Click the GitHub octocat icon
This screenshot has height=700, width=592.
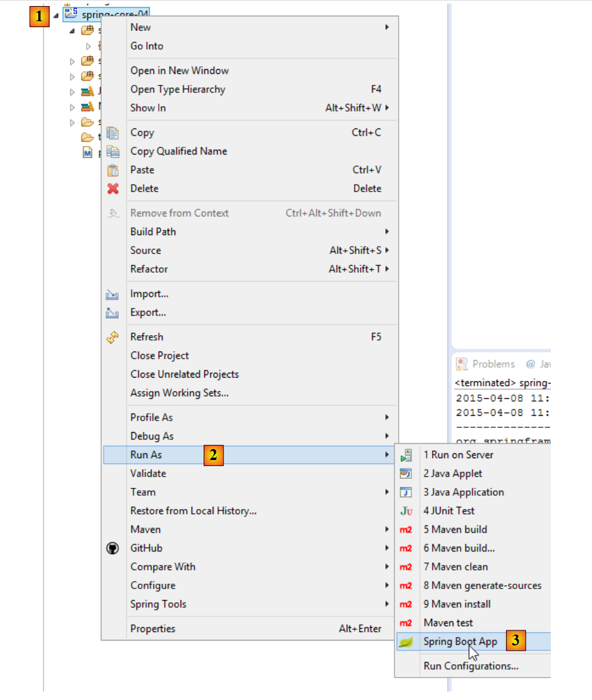pos(113,548)
